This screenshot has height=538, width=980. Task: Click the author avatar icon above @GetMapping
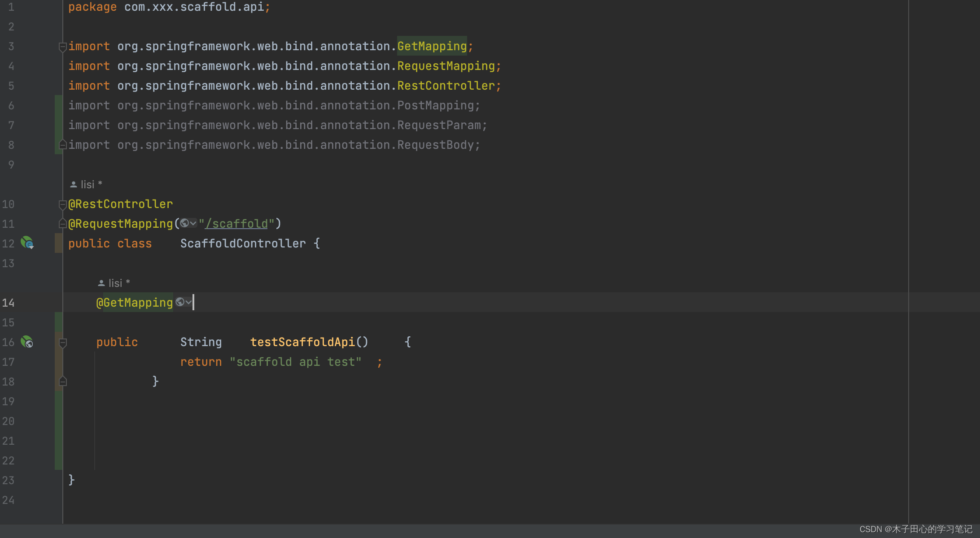pos(101,282)
